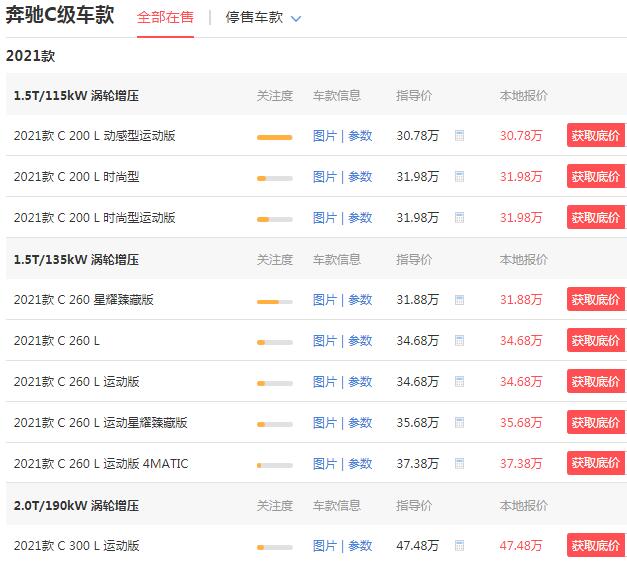Click 获取底价 for C 260 星耀臻藏版
This screenshot has height=564, width=627.
[596, 300]
